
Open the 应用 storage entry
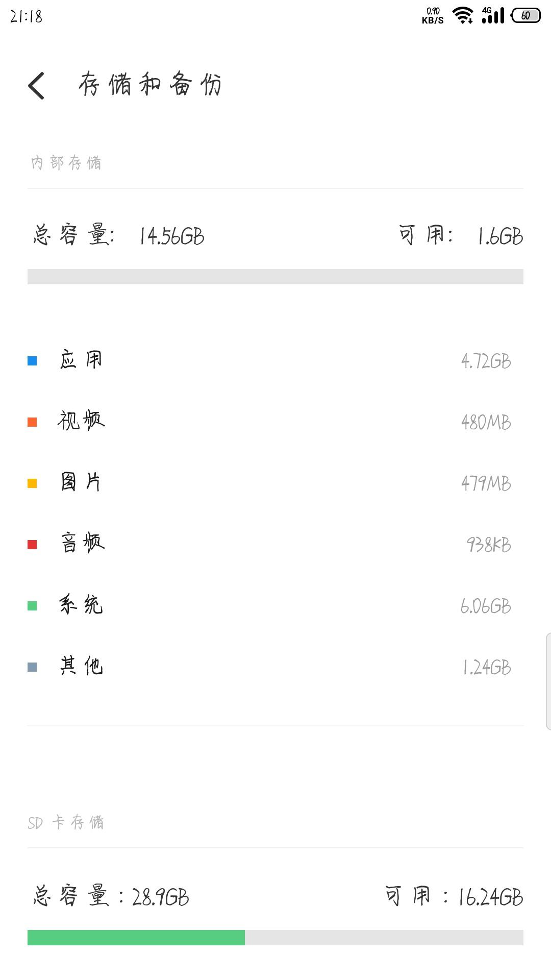(275, 361)
